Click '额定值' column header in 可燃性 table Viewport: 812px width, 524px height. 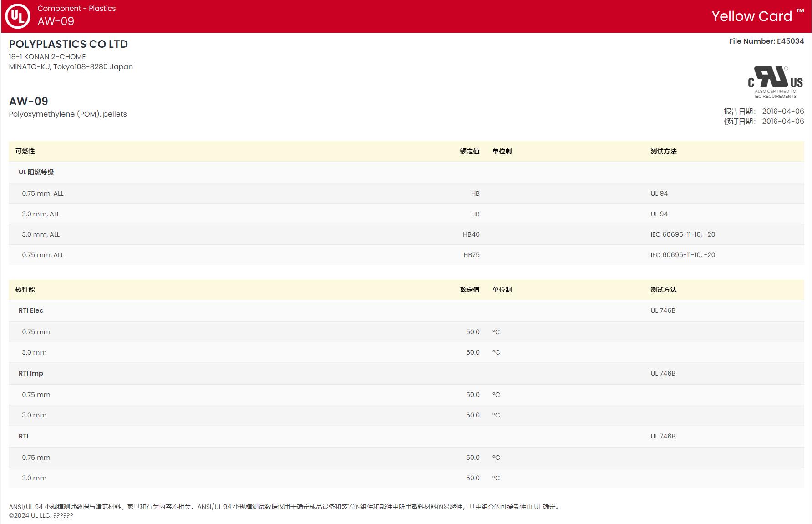coord(470,151)
